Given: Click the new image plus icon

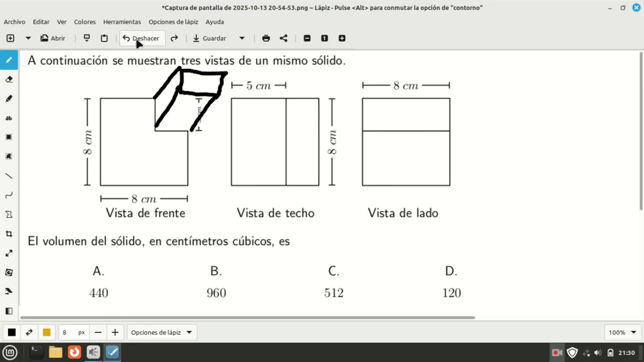Looking at the screenshot, I should [10, 38].
